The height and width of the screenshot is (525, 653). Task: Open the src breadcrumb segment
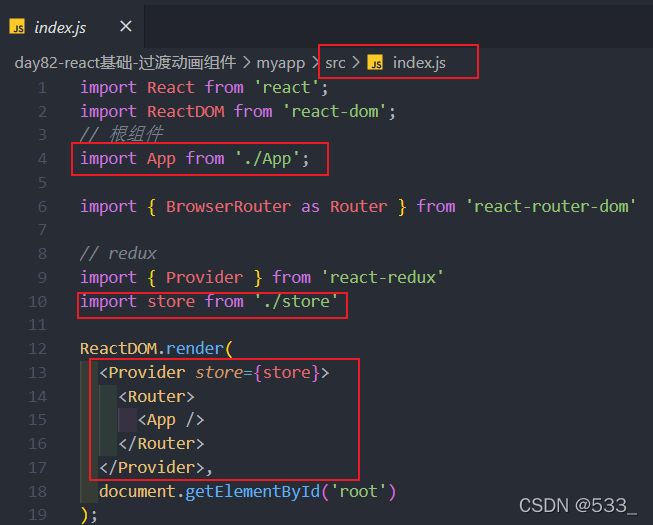(335, 63)
